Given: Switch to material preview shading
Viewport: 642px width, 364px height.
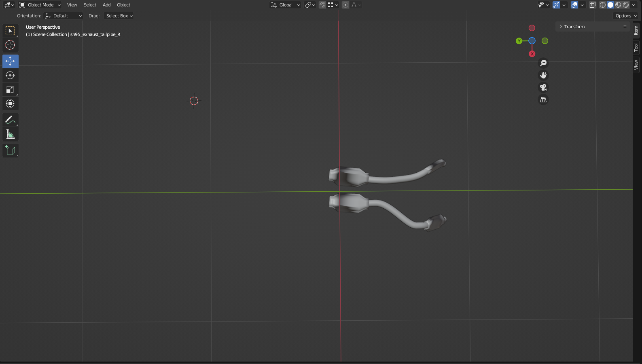Looking at the screenshot, I should (x=618, y=5).
